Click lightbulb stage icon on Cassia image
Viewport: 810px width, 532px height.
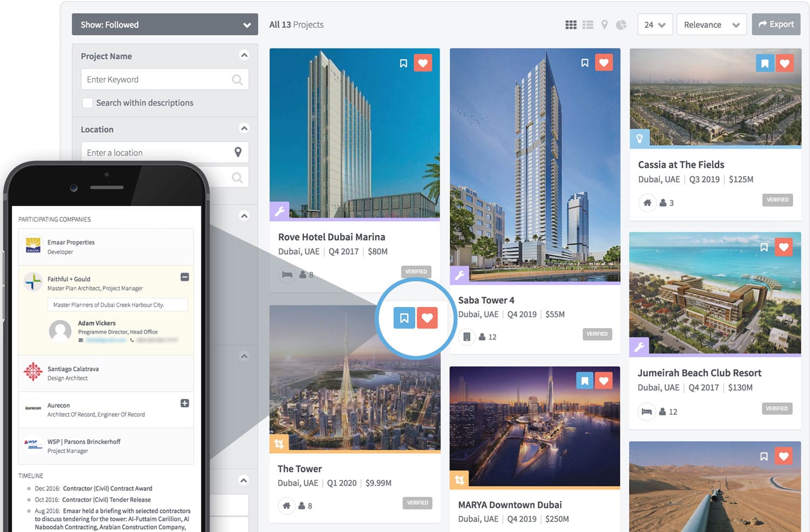639,138
